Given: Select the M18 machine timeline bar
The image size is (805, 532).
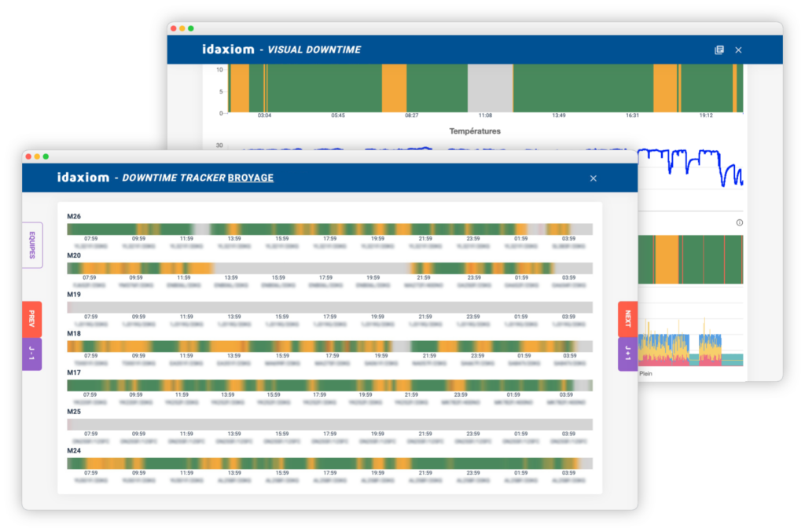Looking at the screenshot, I should (329, 347).
